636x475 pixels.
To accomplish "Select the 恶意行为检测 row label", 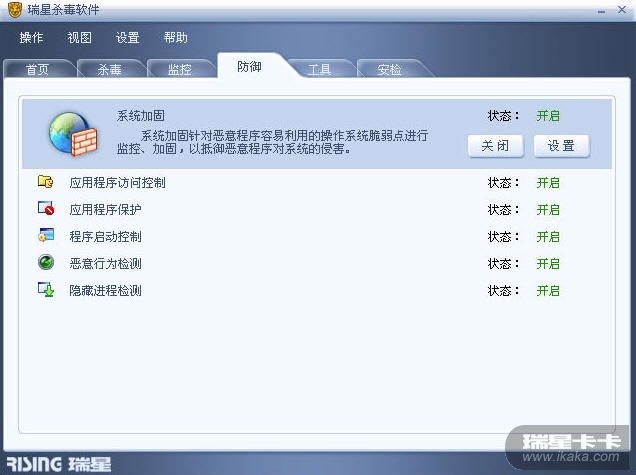I will point(105,264).
